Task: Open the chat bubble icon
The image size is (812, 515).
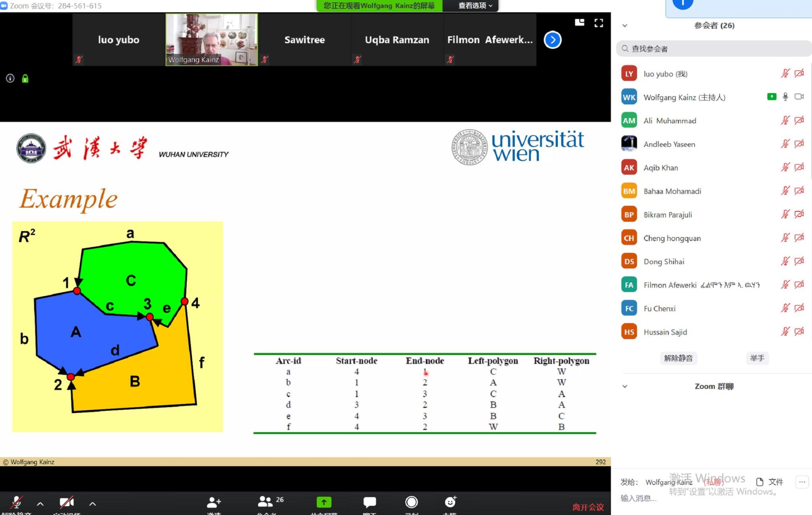Action: (x=370, y=502)
